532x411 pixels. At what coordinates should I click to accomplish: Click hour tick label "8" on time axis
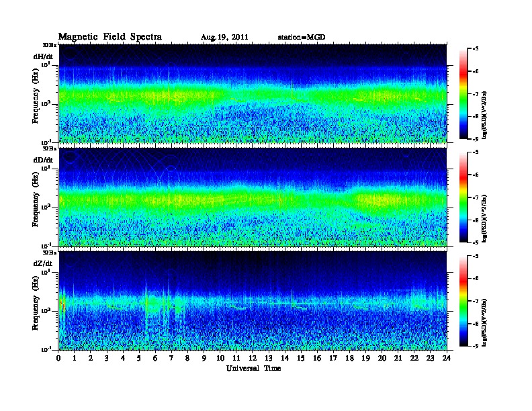pyautogui.click(x=187, y=359)
